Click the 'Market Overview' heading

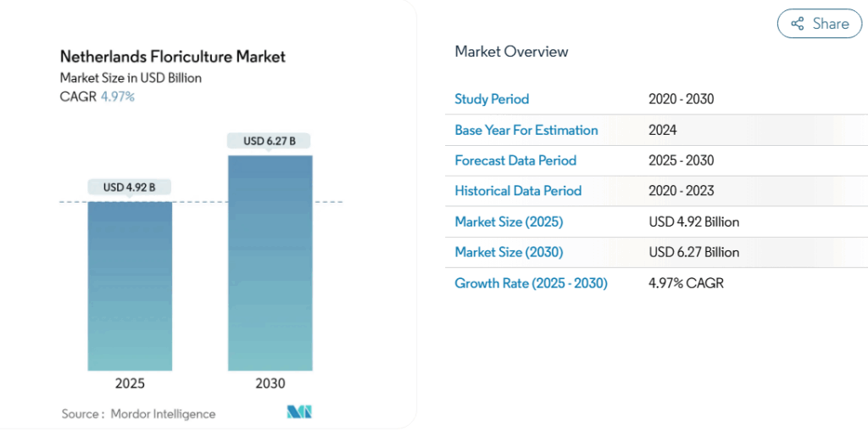pos(511,52)
